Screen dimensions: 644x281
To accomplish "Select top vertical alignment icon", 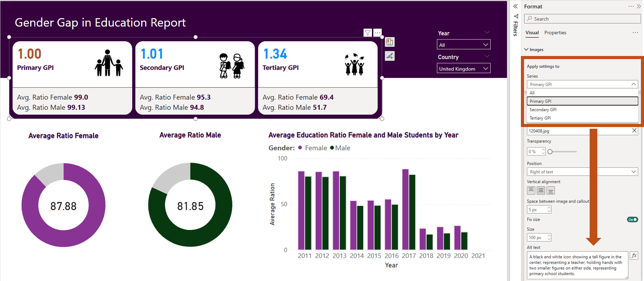I will tap(531, 190).
